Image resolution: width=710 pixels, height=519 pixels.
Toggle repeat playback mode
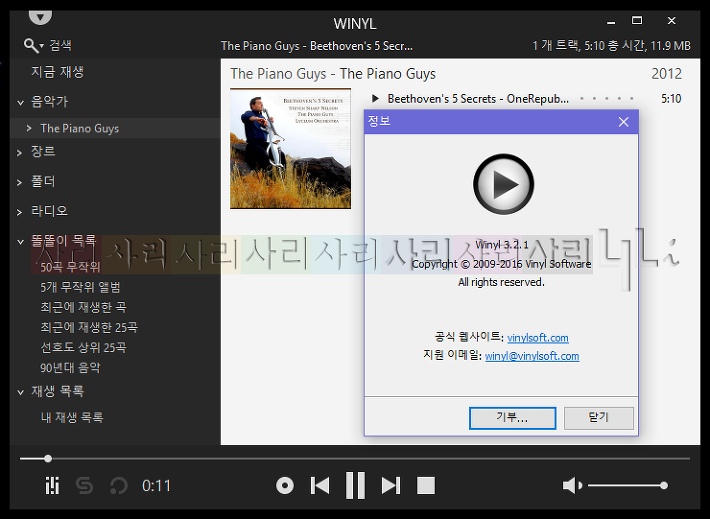pos(119,486)
